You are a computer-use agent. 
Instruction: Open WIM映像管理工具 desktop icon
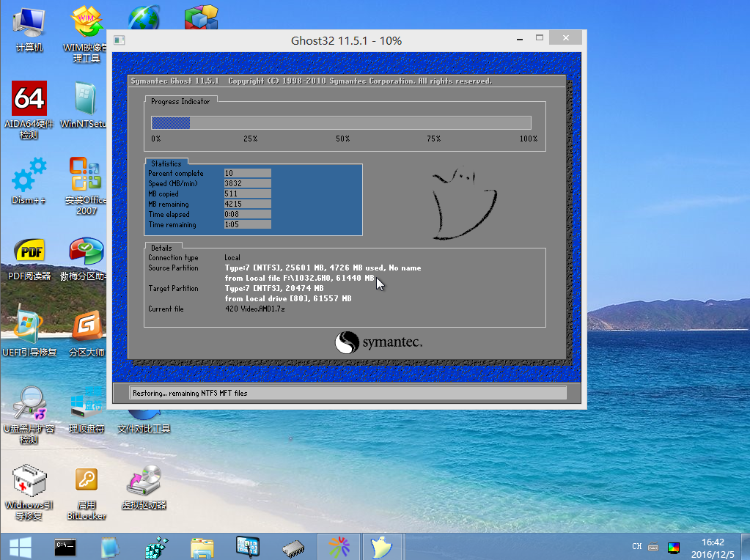[x=86, y=34]
